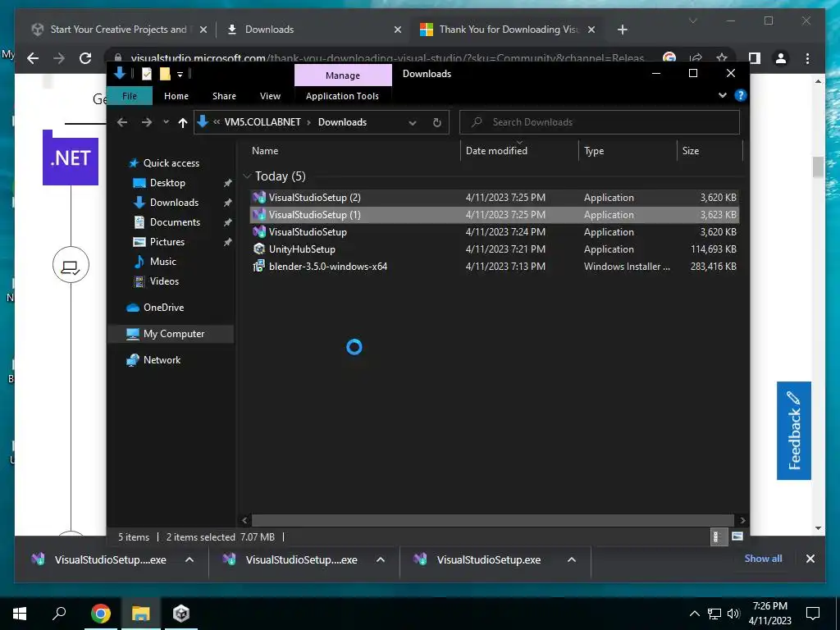Open Pictures in the navigation pane

[x=167, y=242]
